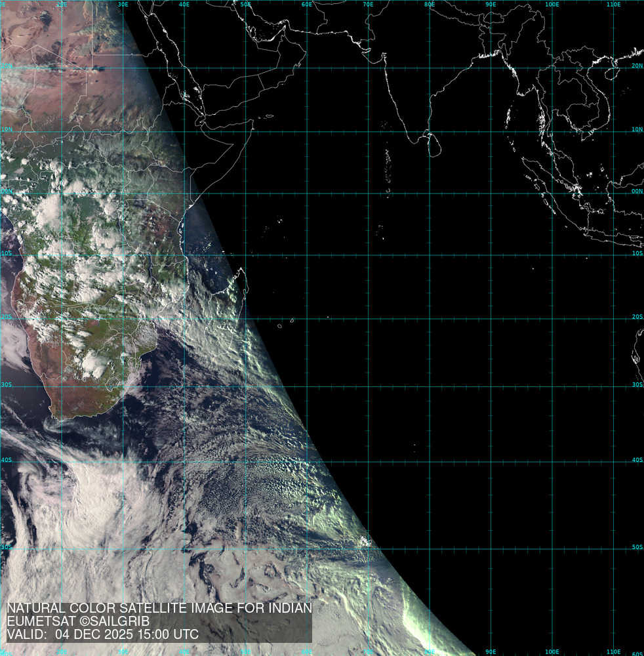Select the 50S latitude label on right edge
644x656 pixels.
coord(637,546)
